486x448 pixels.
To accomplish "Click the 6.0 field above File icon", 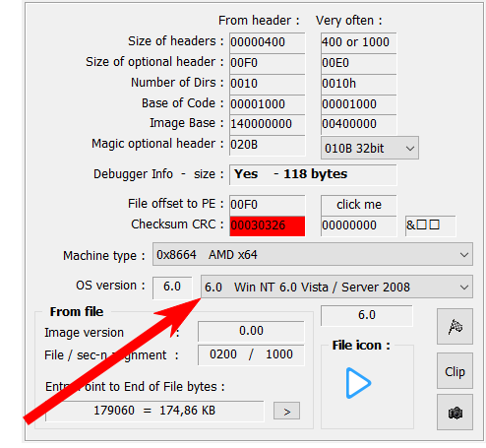I will (367, 315).
